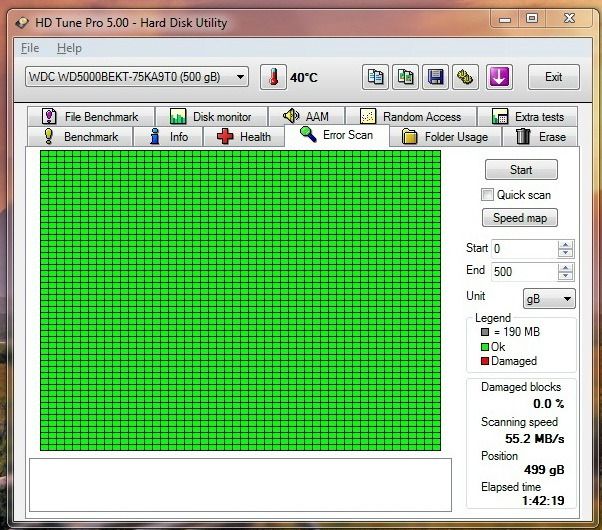Click the HD Tune title bar icon

click(x=22, y=22)
